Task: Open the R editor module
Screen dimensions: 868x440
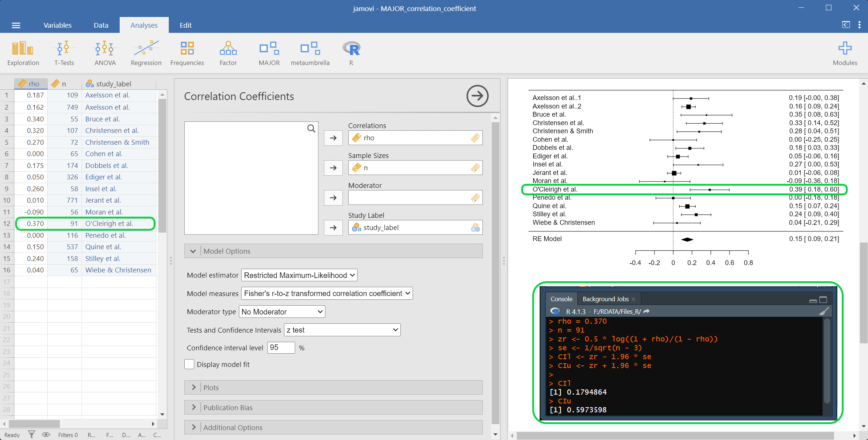Action: click(x=351, y=53)
